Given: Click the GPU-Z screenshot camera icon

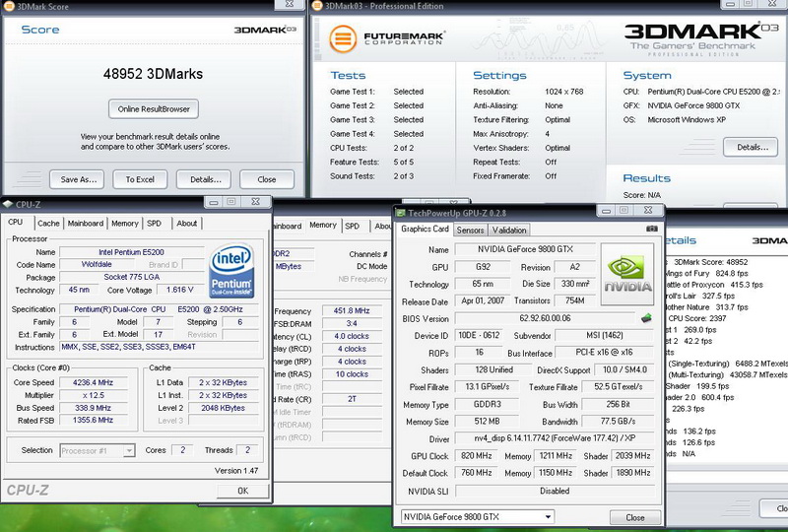Looking at the screenshot, I should coord(652,229).
